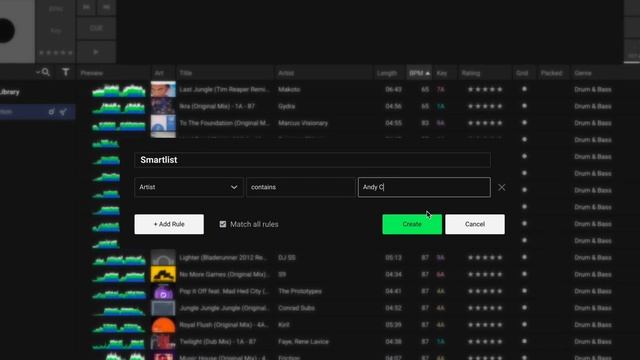The width and height of the screenshot is (640, 360).
Task: Click album art of No More Games
Action: coord(163,274)
